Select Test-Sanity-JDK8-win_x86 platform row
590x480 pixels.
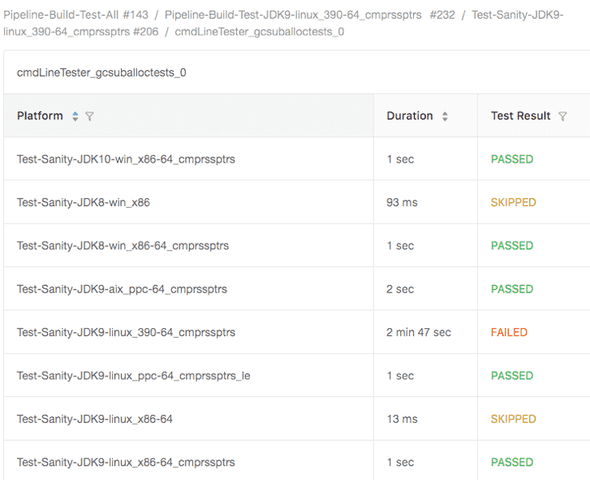[297, 202]
